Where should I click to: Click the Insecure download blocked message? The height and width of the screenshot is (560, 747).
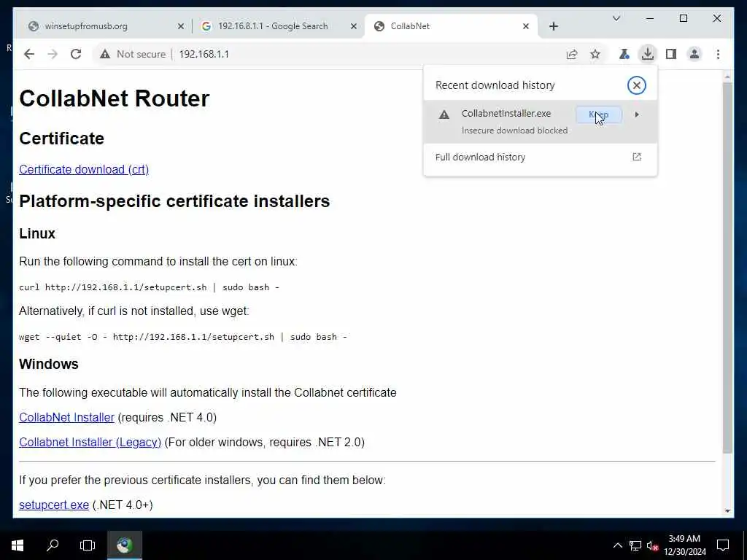pos(514,131)
